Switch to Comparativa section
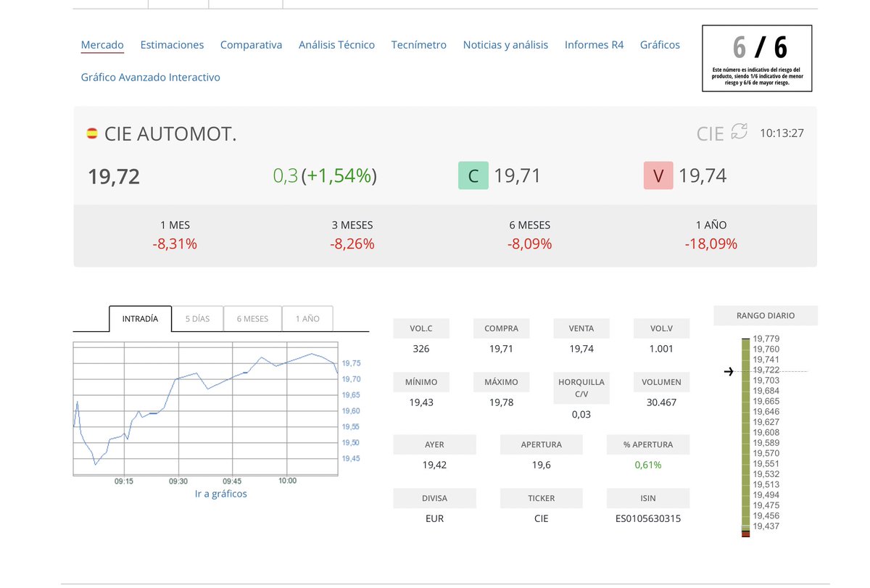The width and height of the screenshot is (870, 588). [251, 45]
